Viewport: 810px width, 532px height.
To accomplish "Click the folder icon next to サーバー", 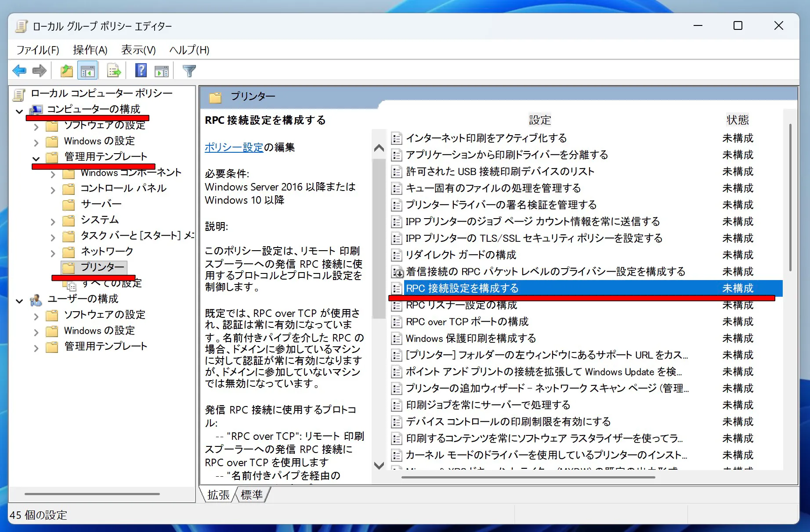I will click(69, 205).
